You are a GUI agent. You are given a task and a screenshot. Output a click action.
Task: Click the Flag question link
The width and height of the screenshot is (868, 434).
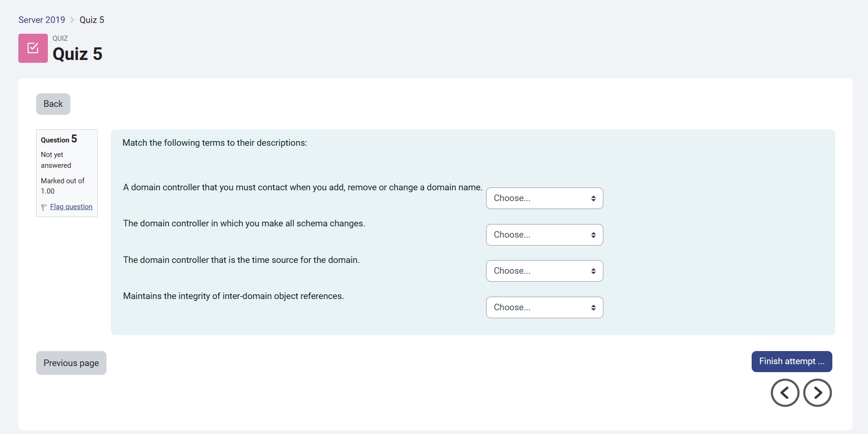pos(71,207)
